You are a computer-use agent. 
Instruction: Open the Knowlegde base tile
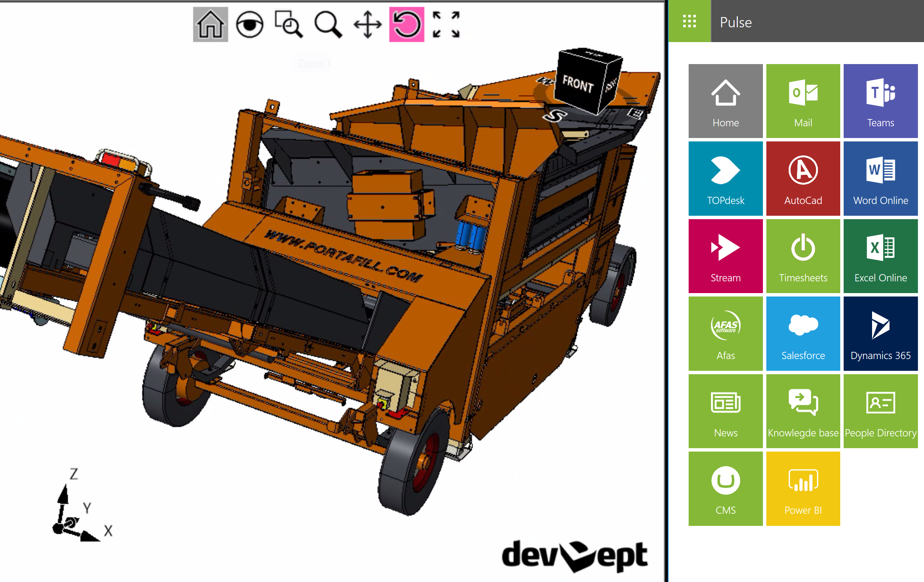tap(803, 411)
